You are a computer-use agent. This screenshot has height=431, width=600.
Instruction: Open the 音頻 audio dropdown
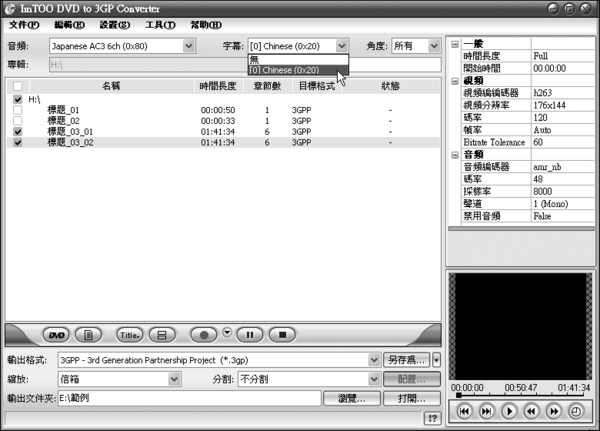[189, 46]
